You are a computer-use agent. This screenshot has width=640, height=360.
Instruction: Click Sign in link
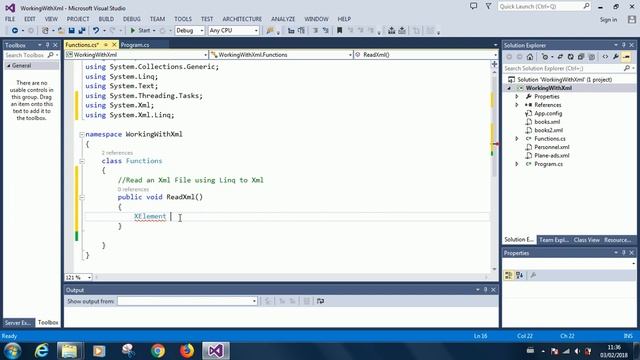point(608,20)
